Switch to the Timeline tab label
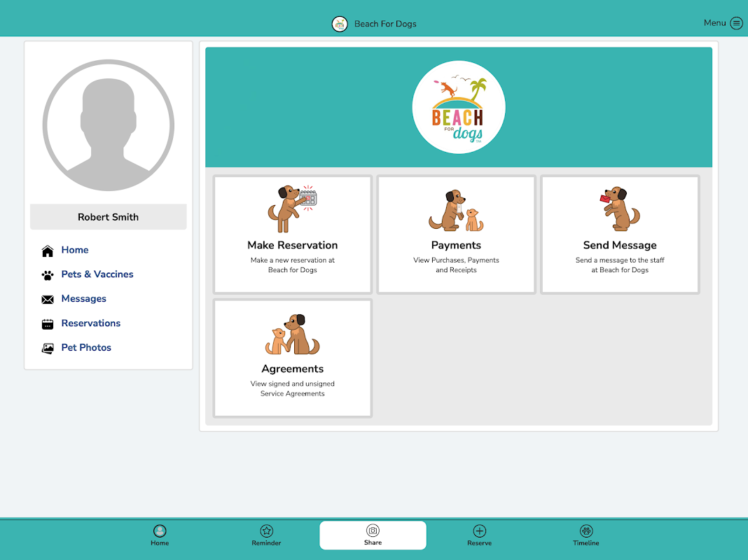Image resolution: width=748 pixels, height=560 pixels. [586, 542]
